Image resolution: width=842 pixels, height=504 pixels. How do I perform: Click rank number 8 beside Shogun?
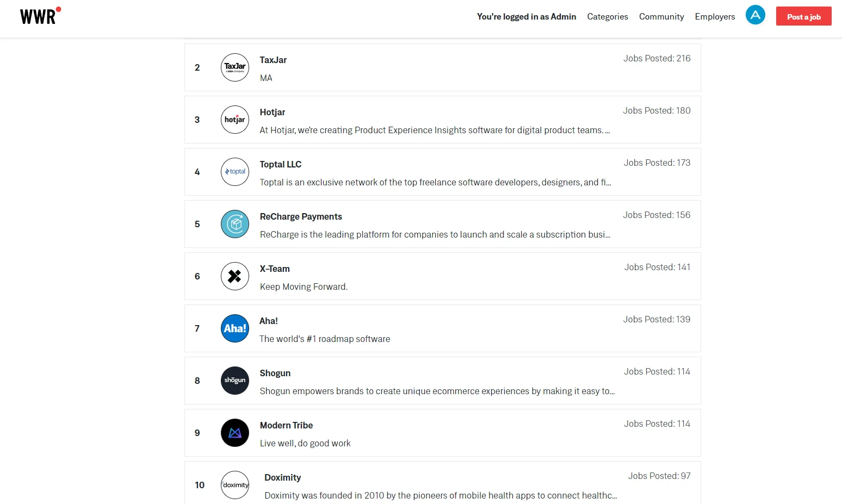coord(197,381)
